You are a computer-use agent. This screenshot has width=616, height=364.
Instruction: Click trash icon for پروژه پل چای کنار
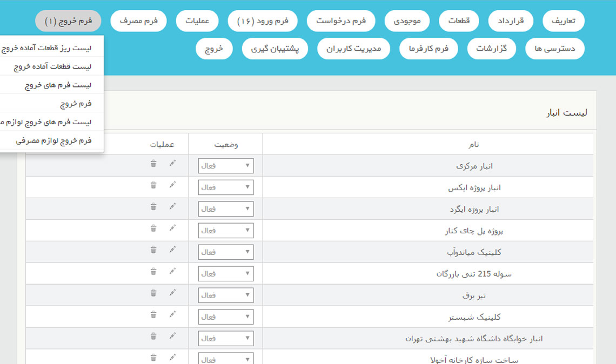(x=153, y=228)
